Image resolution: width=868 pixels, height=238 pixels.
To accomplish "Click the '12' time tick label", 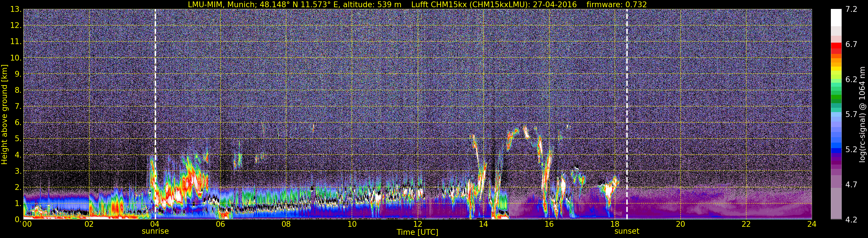I will point(417,224).
